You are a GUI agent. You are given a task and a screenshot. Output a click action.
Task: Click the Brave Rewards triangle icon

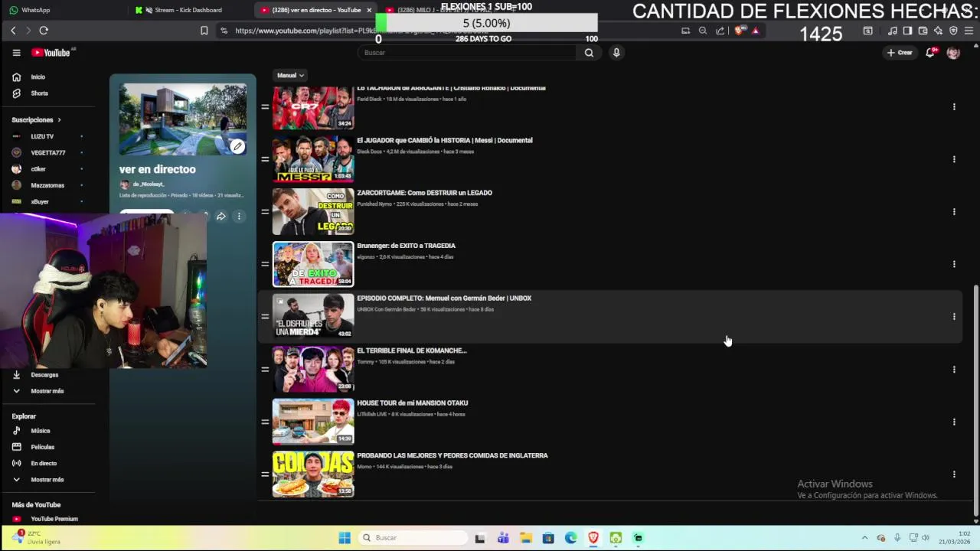[755, 31]
